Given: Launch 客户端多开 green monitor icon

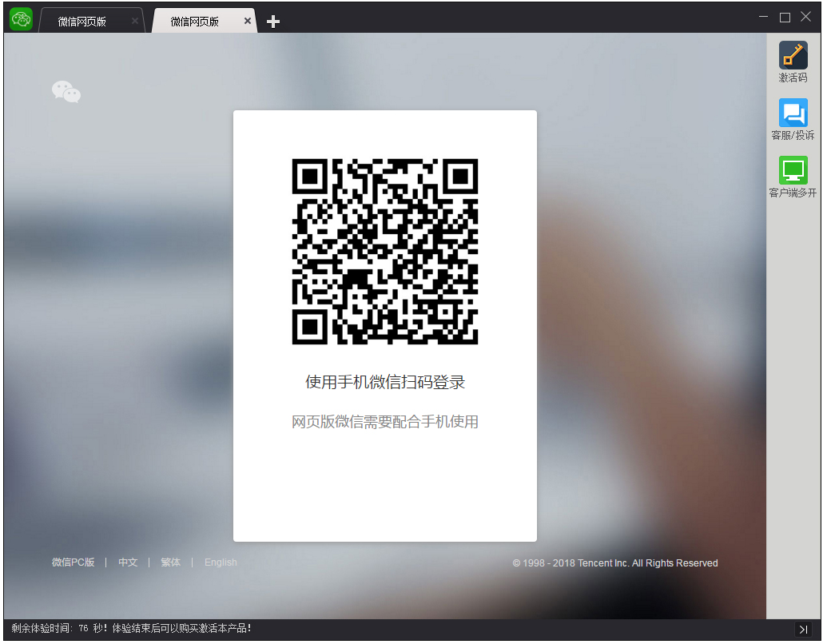Looking at the screenshot, I should [x=793, y=170].
